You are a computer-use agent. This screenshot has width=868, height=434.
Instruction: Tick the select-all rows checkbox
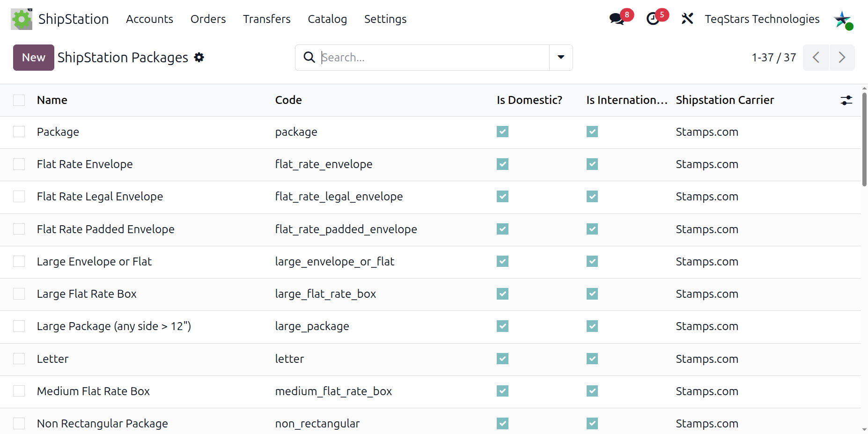[19, 100]
